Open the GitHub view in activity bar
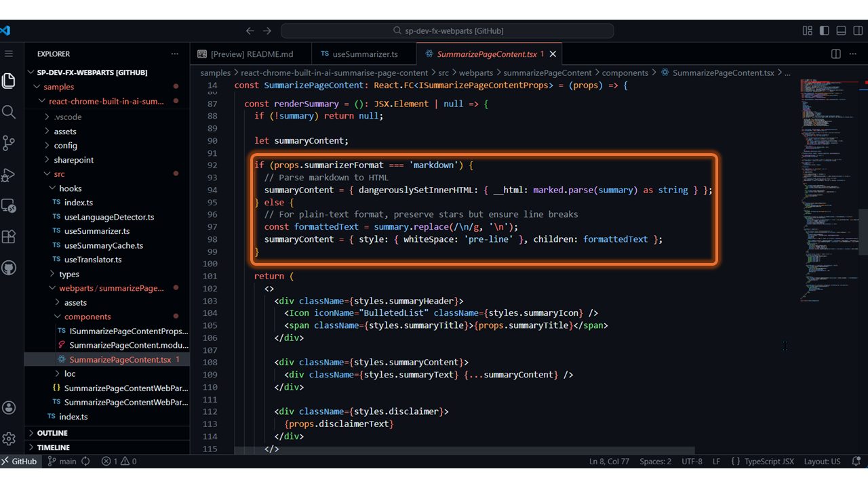The width and height of the screenshot is (868, 488). pyautogui.click(x=9, y=268)
